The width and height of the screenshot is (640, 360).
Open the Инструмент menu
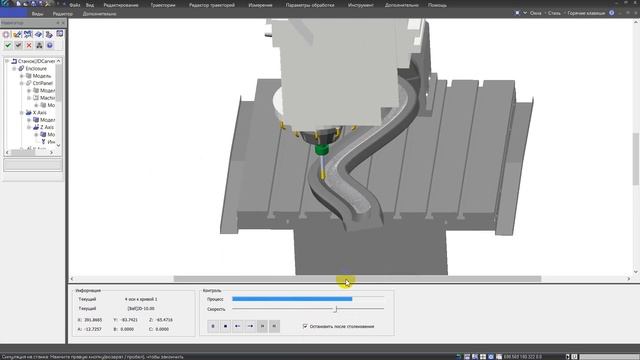[x=361, y=5]
